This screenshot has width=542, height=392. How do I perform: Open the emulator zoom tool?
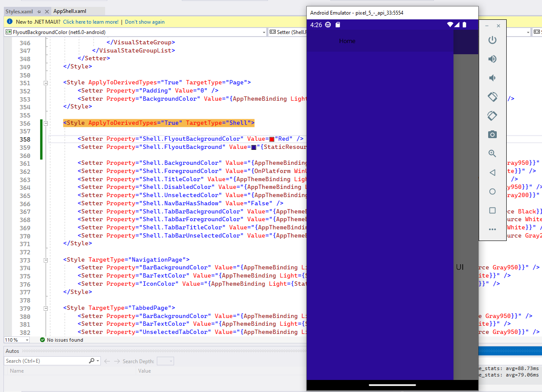492,153
